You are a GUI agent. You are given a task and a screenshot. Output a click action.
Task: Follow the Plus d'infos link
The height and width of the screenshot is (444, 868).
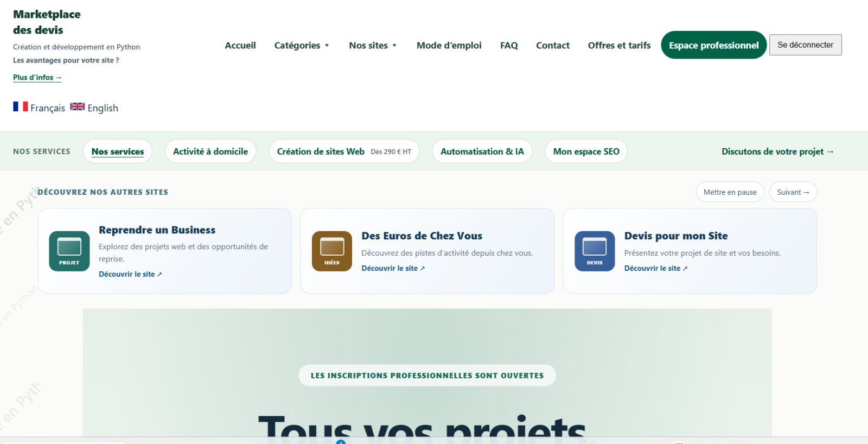point(37,78)
